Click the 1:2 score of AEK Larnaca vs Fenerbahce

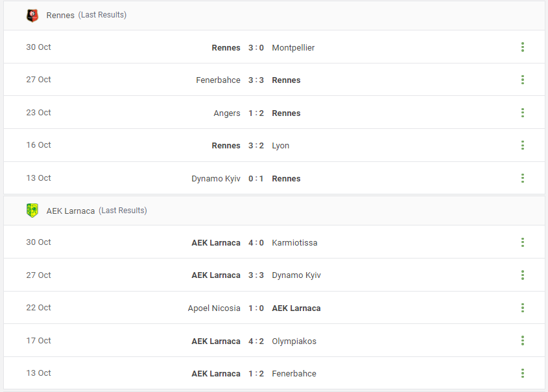coord(256,374)
